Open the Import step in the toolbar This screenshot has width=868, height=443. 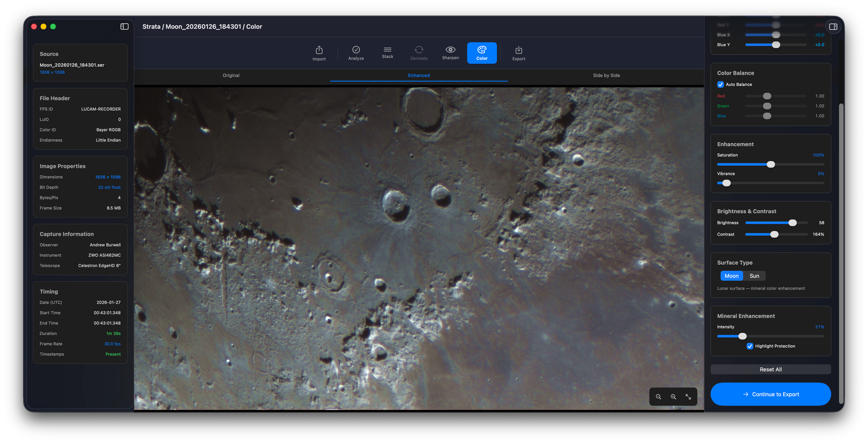tap(319, 53)
